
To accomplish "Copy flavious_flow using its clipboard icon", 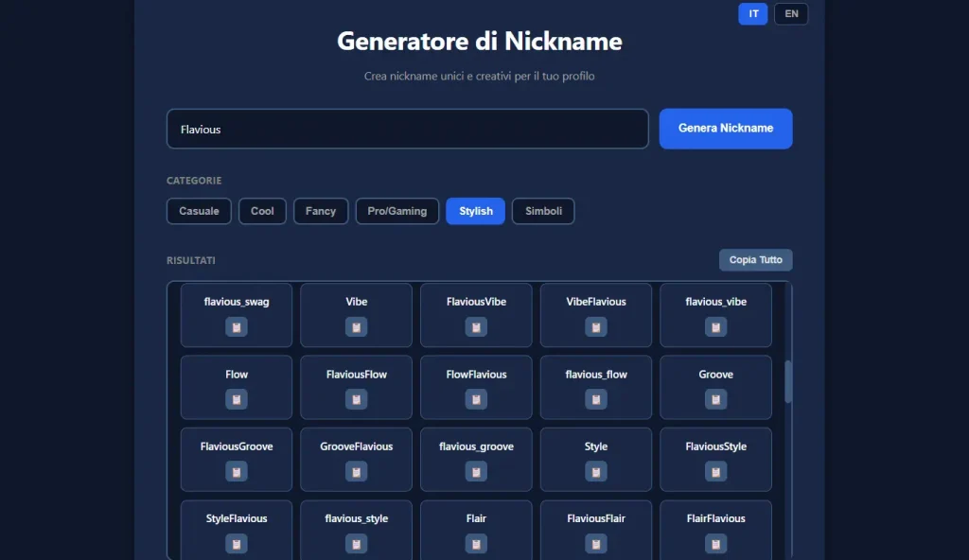I will 596,399.
